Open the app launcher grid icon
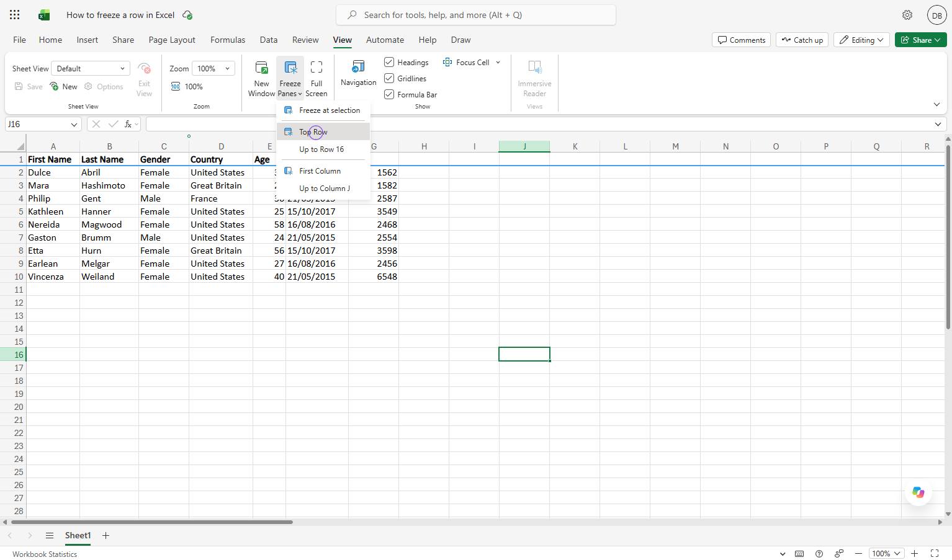This screenshot has height=560, width=952. pyautogui.click(x=15, y=15)
